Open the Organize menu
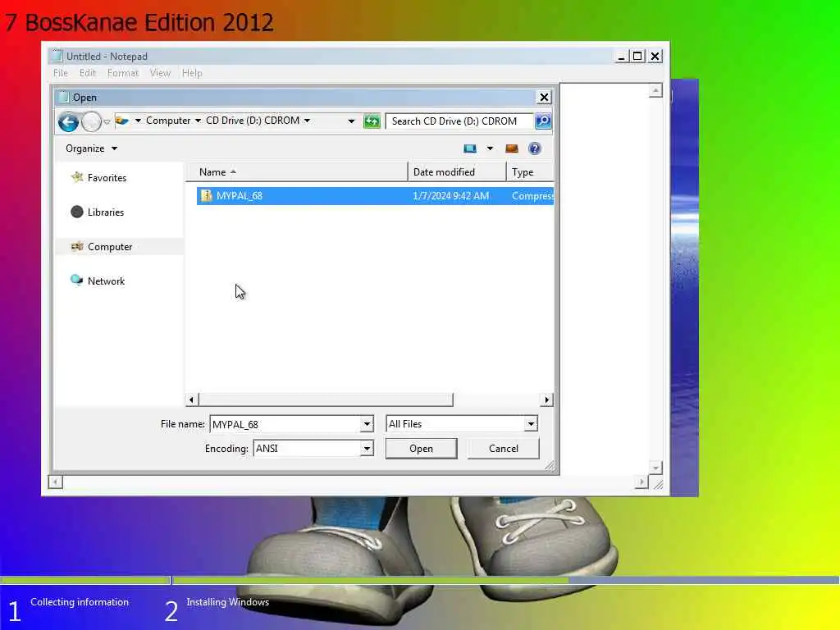The image size is (840, 630). [x=91, y=148]
